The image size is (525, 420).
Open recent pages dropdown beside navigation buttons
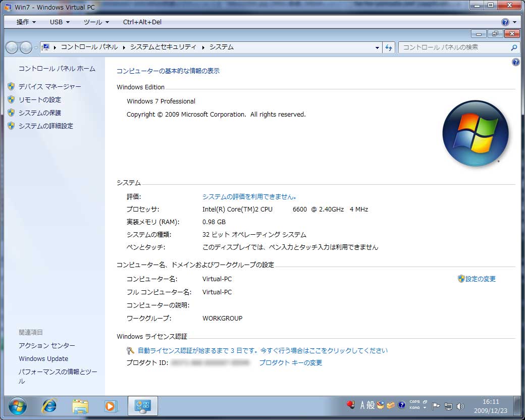pos(36,47)
